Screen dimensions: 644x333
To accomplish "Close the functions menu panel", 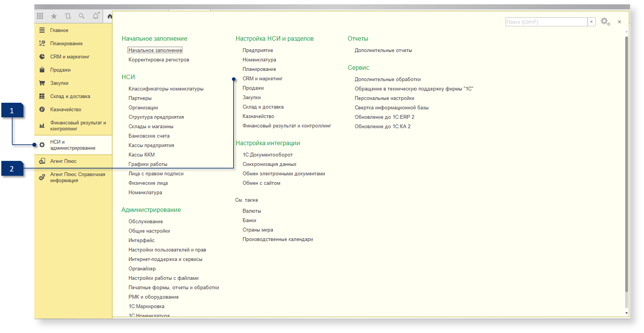I will (619, 22).
